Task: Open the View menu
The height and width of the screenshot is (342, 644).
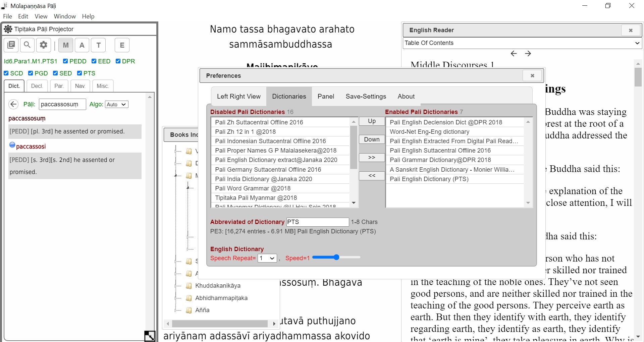Action: (x=41, y=16)
